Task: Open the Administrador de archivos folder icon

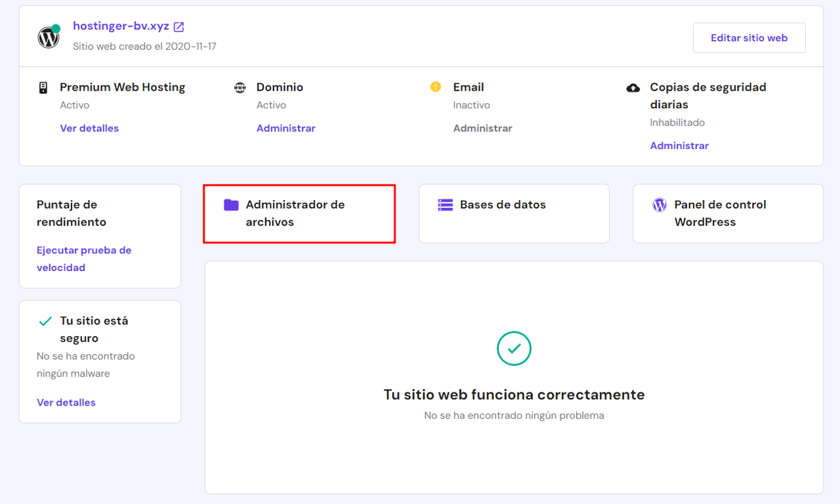Action: [231, 205]
